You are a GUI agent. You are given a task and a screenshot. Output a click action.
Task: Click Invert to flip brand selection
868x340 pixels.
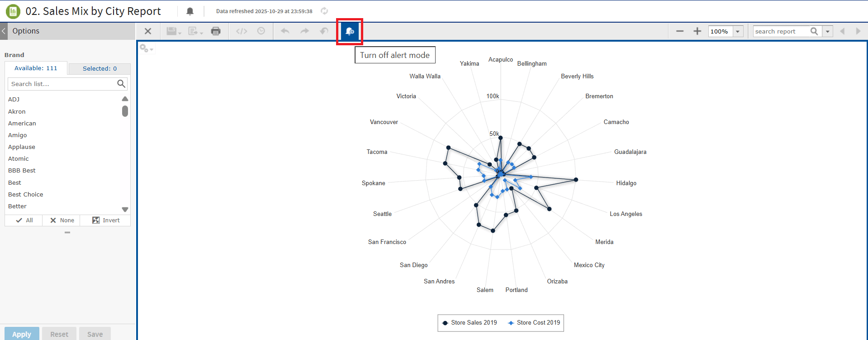coord(106,220)
